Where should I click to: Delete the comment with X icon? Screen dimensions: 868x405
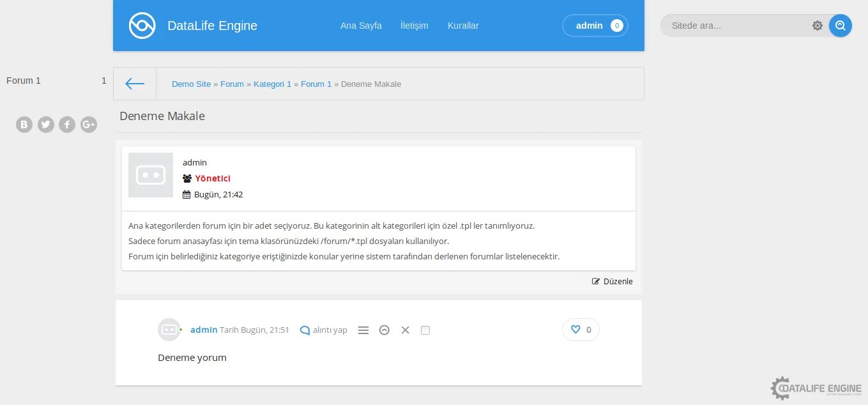point(405,330)
